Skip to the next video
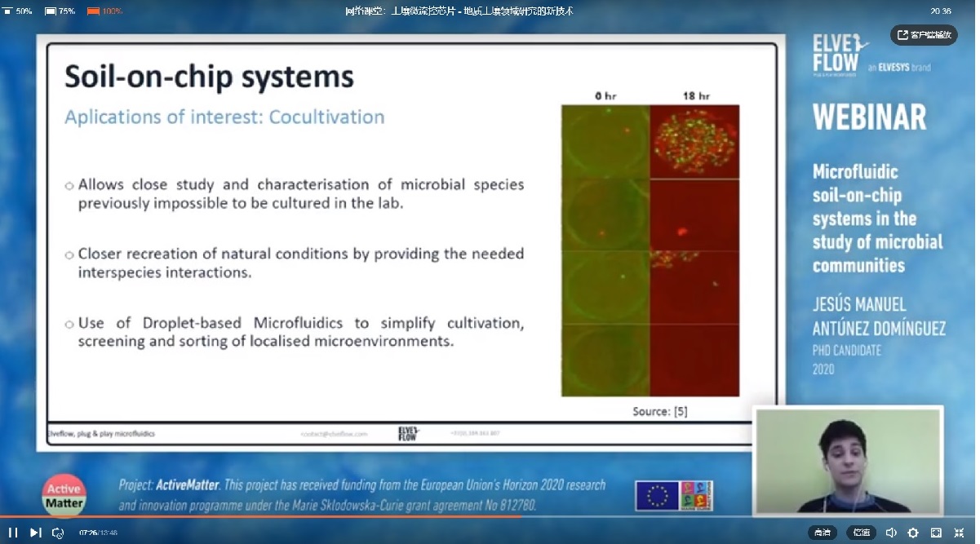The height and width of the screenshot is (544, 980). [35, 533]
